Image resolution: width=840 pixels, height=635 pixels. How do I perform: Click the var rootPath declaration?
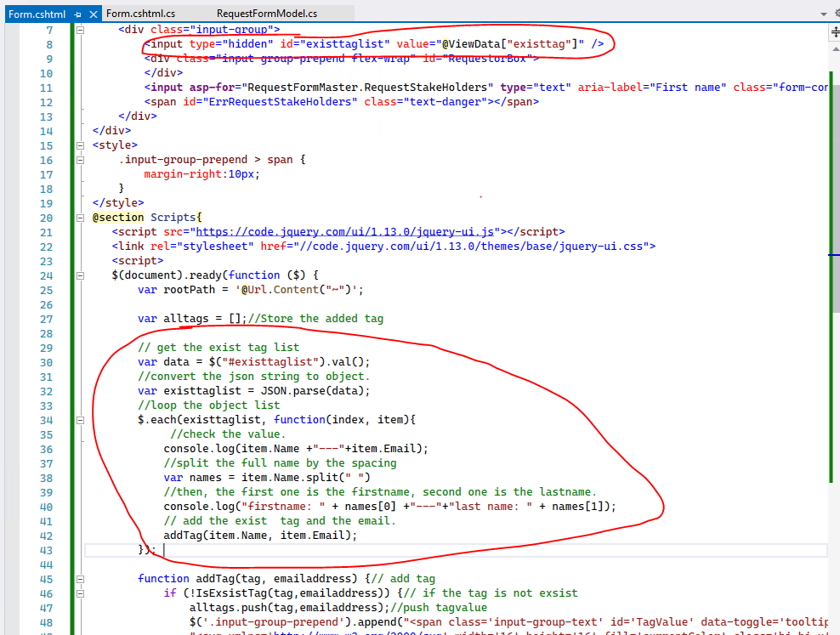coord(250,290)
